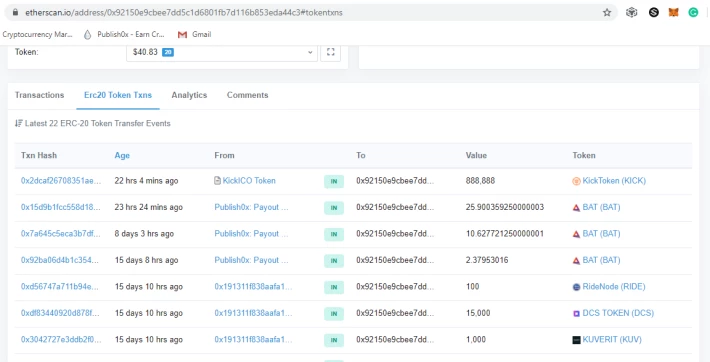710x362 pixels.
Task: Click value 25.900359250000003
Action: 505,207
